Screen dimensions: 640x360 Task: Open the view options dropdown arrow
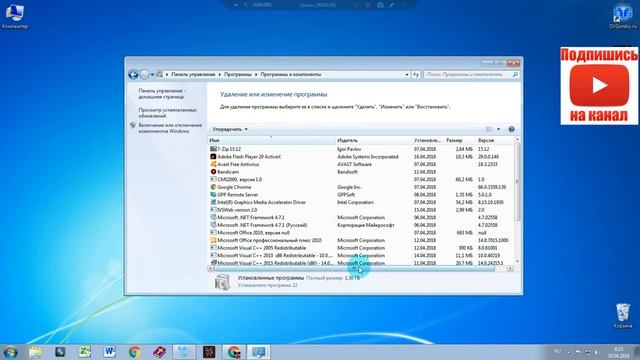click(498, 129)
